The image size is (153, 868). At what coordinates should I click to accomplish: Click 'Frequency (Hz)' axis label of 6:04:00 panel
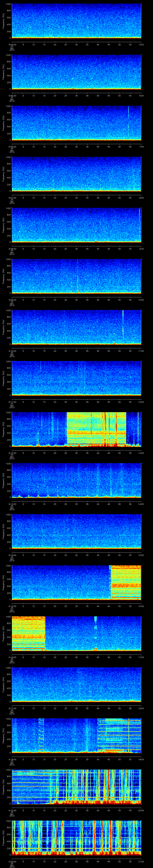(x=3, y=21)
